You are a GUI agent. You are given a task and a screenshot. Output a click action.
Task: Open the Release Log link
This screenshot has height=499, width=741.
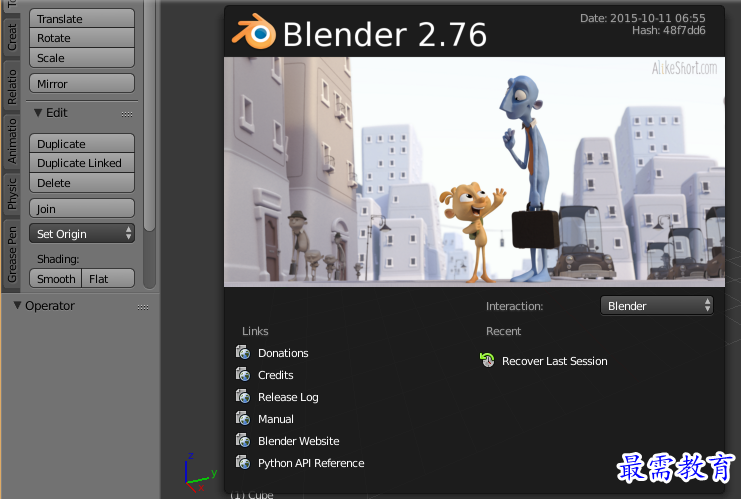[x=288, y=397]
